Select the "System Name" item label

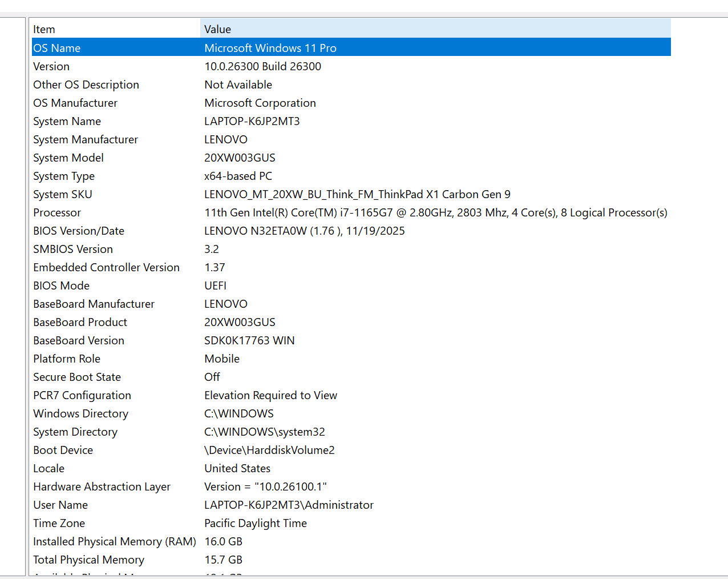point(67,121)
